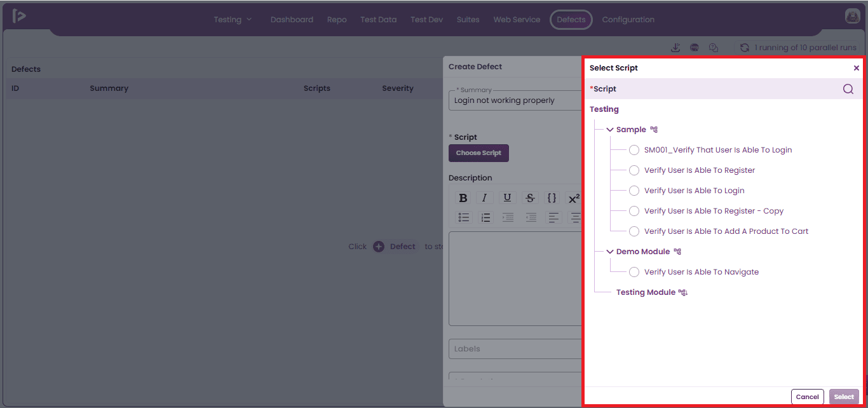Click the Cancel button
This screenshot has width=868, height=408.
pyautogui.click(x=807, y=397)
